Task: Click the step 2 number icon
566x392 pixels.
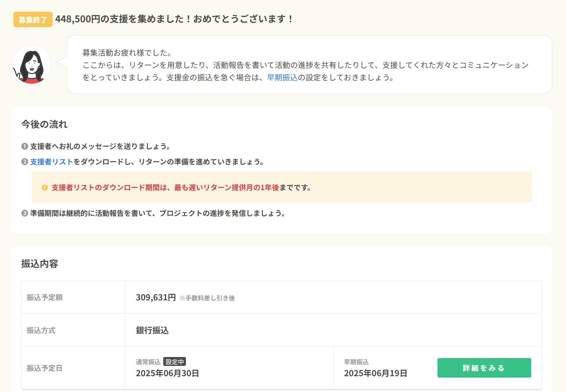Action: point(24,162)
